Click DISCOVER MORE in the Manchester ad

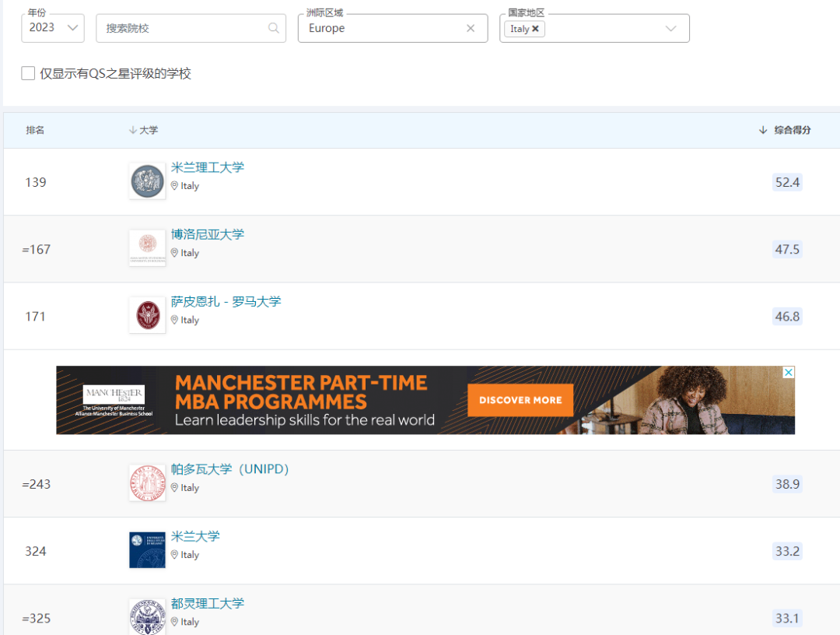tap(520, 400)
